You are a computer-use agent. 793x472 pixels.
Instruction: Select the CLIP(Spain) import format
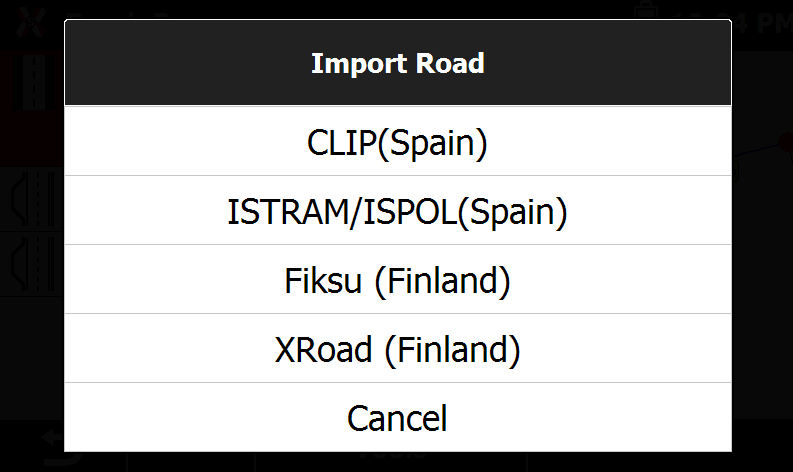[x=398, y=141]
